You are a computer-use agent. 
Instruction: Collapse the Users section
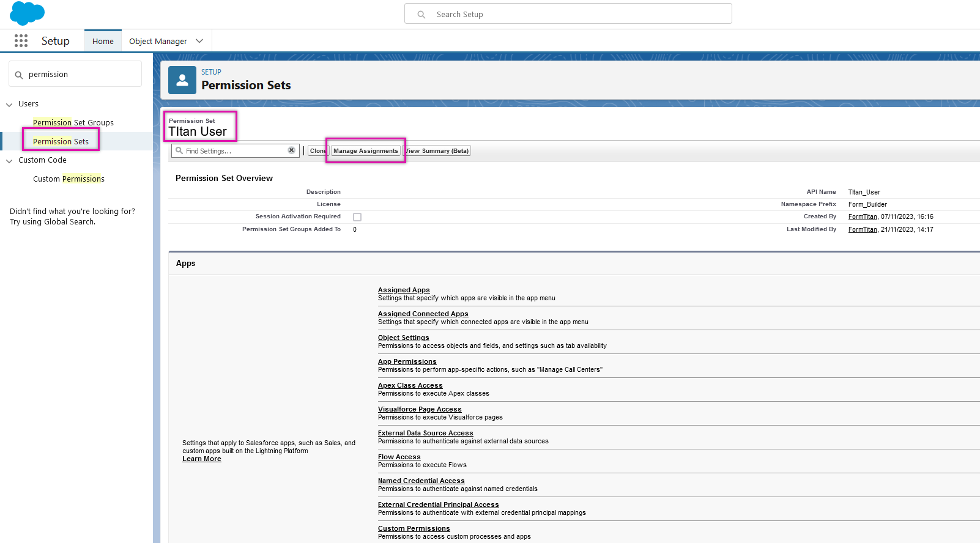[x=9, y=105]
